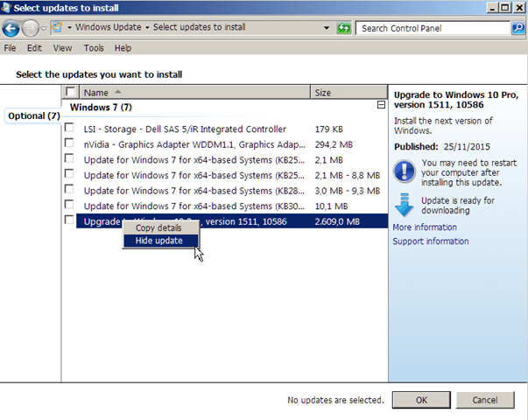The width and height of the screenshot is (528, 420).
Task: Open the Tools menu
Action: [x=94, y=48]
